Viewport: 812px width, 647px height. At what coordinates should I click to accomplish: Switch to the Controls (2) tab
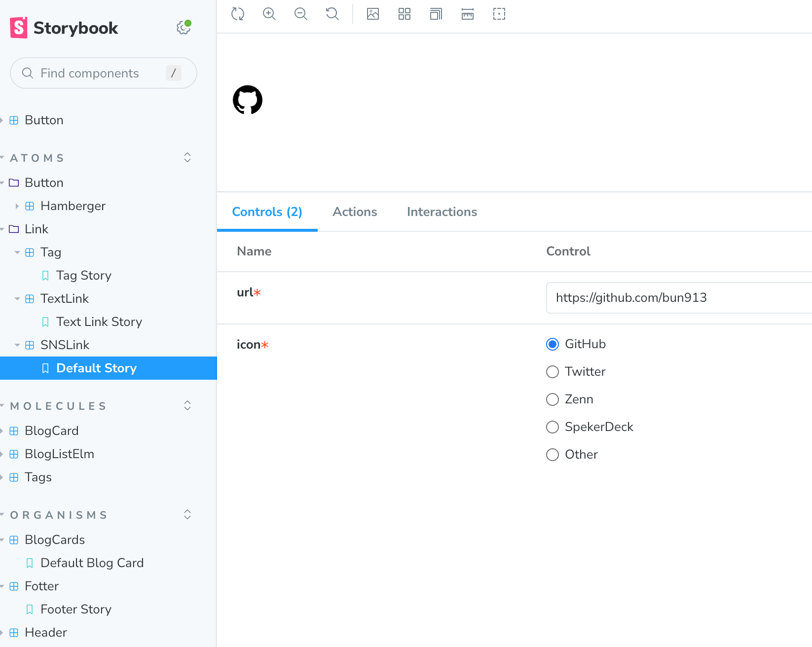click(x=267, y=212)
